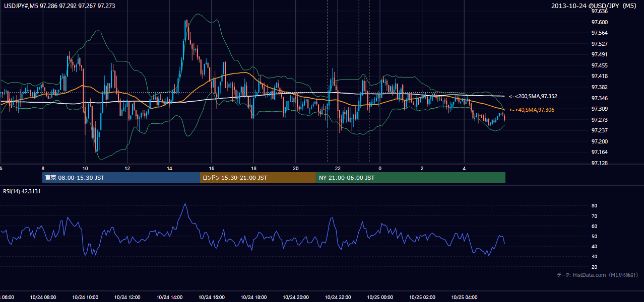Click hour tick 2 under the price chart
This screenshot has height=302, width=644.
click(422, 169)
